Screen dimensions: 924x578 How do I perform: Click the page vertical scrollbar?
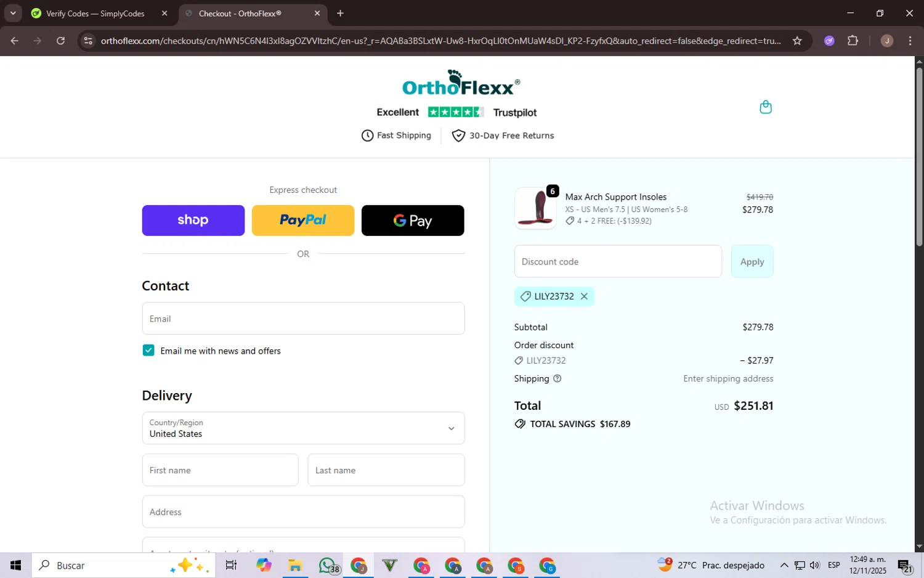coord(919,157)
